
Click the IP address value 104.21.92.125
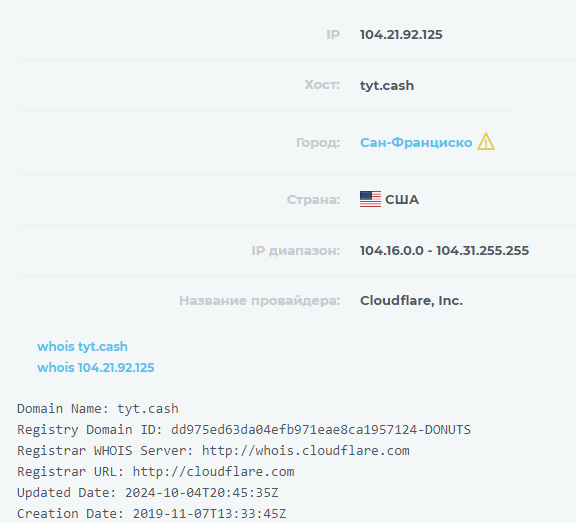(x=401, y=35)
